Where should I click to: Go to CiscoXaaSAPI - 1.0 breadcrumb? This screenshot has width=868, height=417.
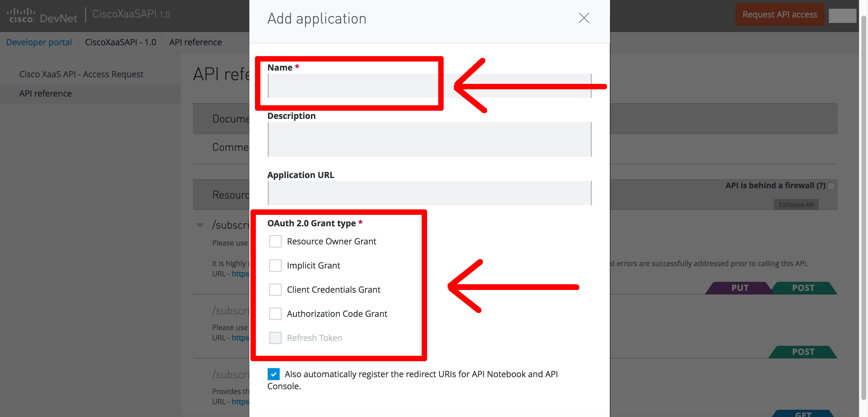(120, 42)
